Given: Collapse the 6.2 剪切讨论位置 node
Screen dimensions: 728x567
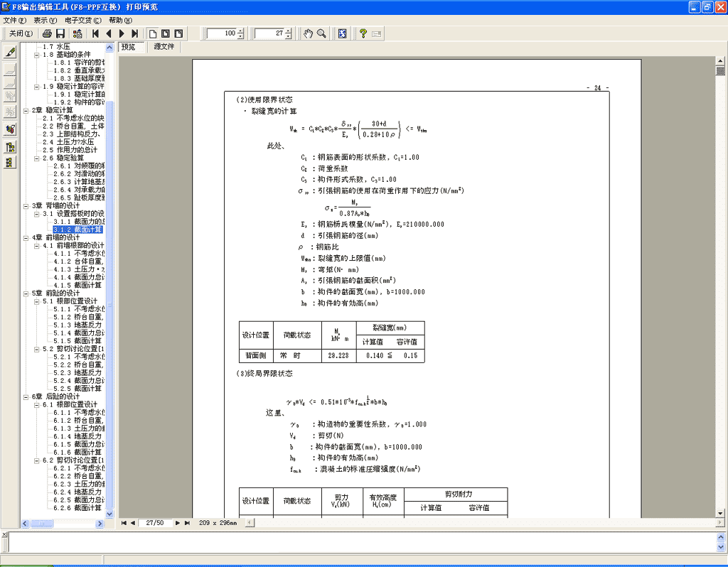Looking at the screenshot, I should click(37, 460).
